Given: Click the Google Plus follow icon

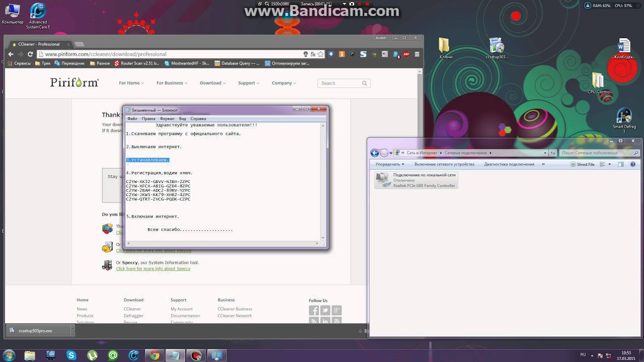Looking at the screenshot, I should click(337, 311).
